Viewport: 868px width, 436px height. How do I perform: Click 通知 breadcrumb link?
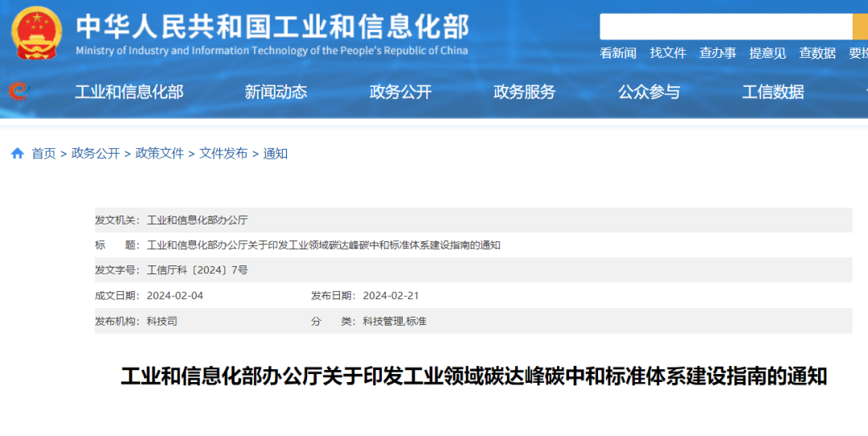coord(275,154)
